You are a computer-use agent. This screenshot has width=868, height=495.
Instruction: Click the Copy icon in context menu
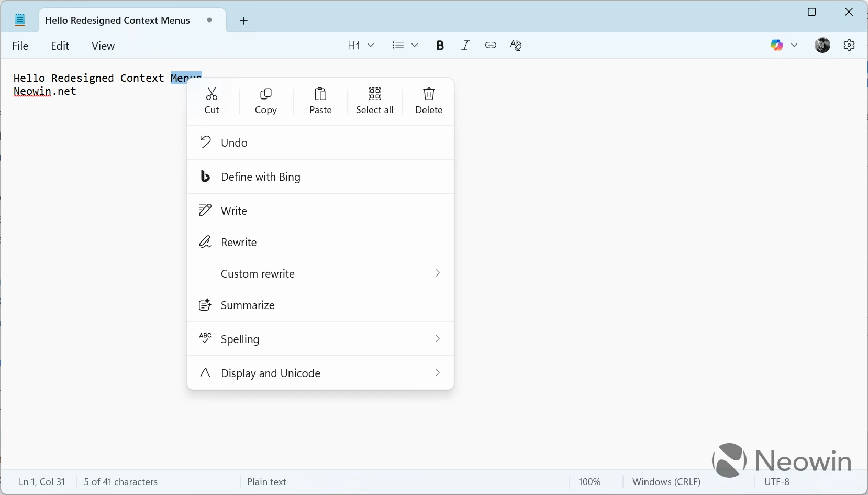click(x=265, y=94)
